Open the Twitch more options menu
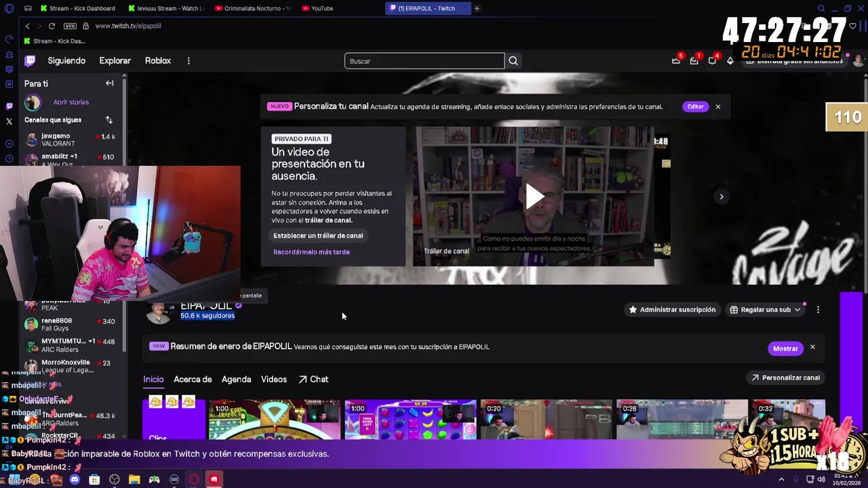The image size is (868, 488). (x=189, y=61)
